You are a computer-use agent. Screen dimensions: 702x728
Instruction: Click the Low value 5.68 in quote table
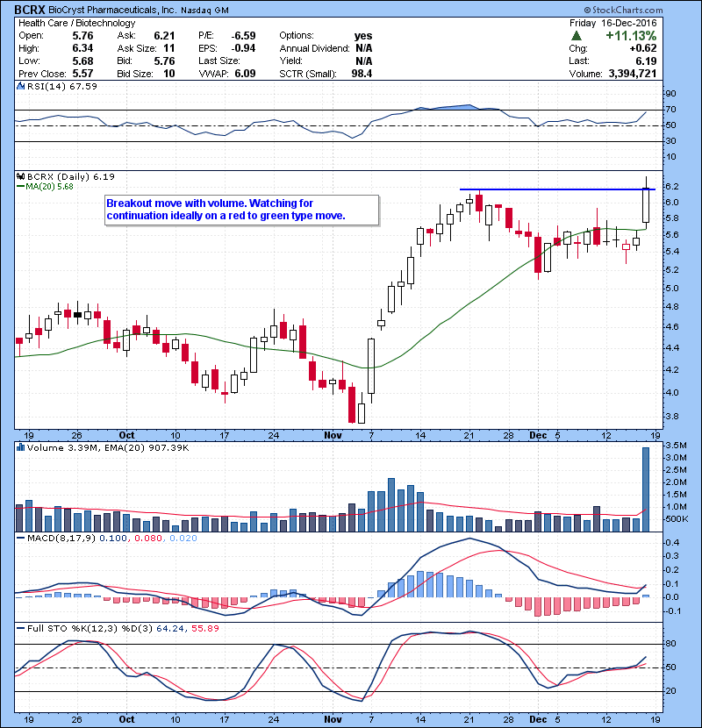82,61
